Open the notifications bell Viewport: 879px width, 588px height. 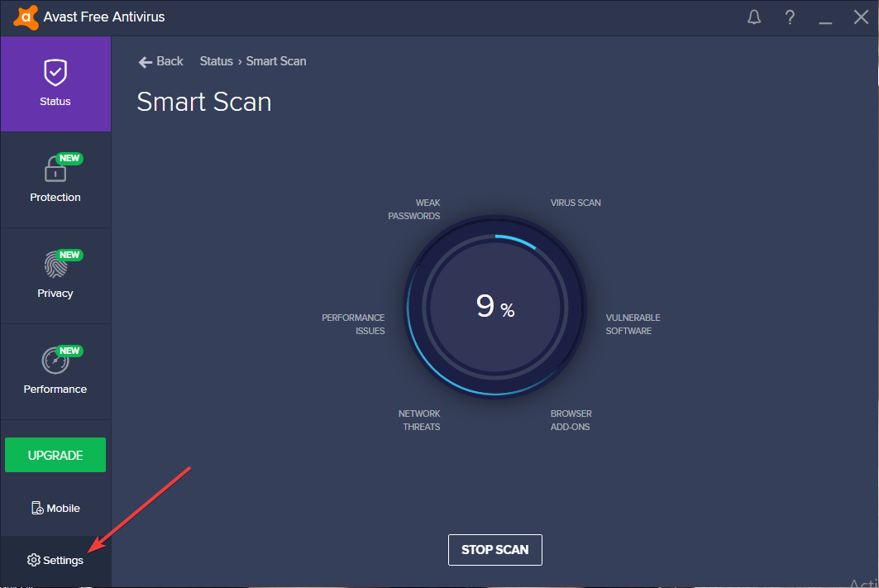753,17
